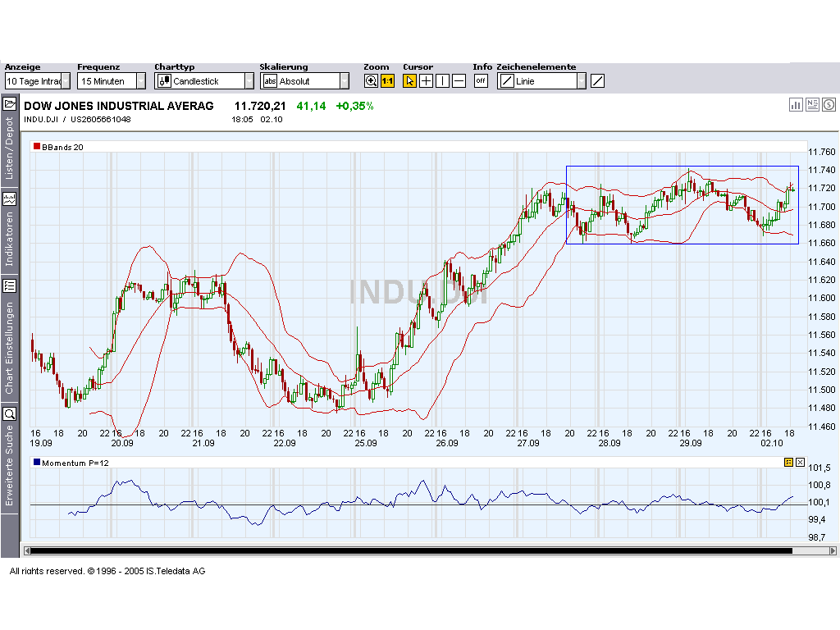
Task: Select the horizontal line cursor tool
Action: click(x=459, y=80)
